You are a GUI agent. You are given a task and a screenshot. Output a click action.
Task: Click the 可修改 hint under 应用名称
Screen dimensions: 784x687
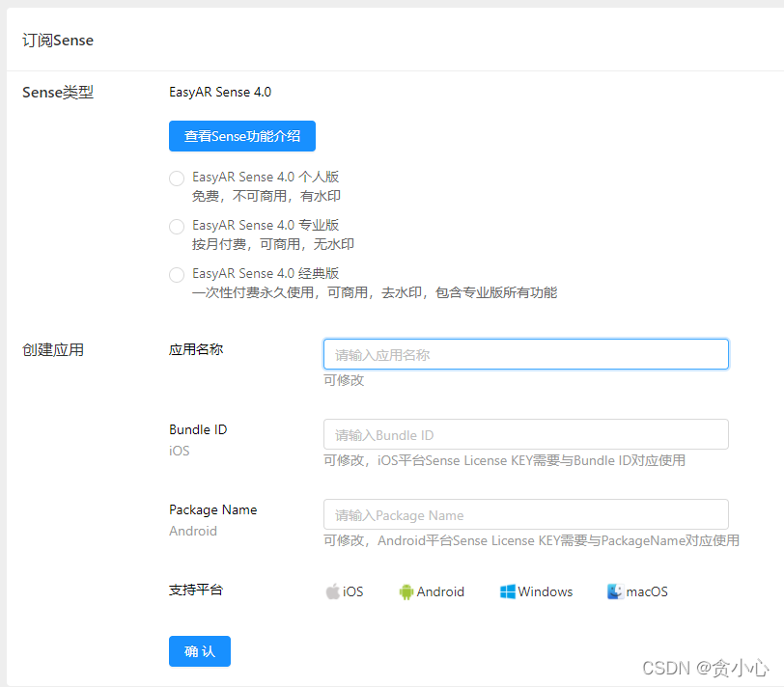[344, 380]
